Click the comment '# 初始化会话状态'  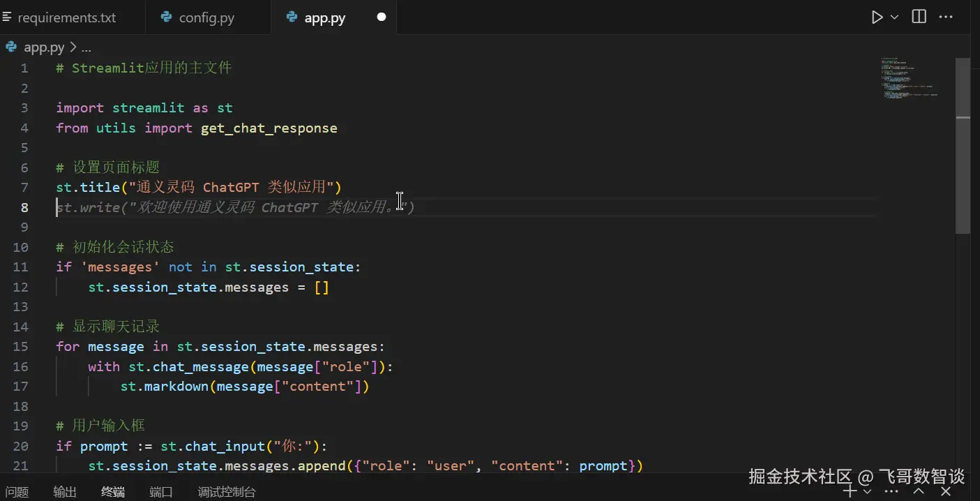click(115, 247)
